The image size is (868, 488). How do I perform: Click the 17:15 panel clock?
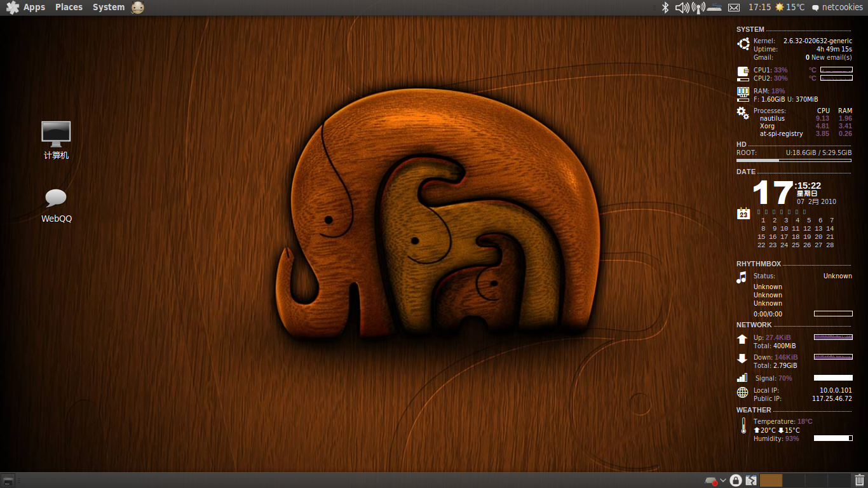[759, 8]
